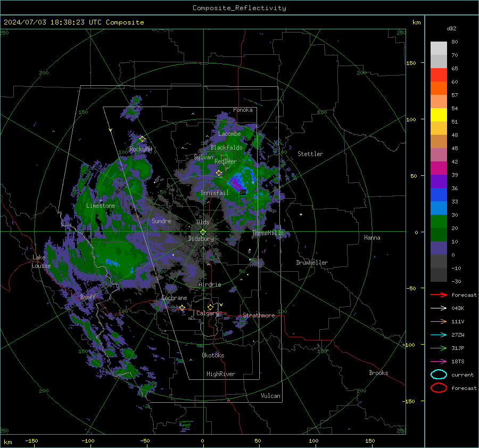Click the green 31JP arrow icon

pos(439,348)
